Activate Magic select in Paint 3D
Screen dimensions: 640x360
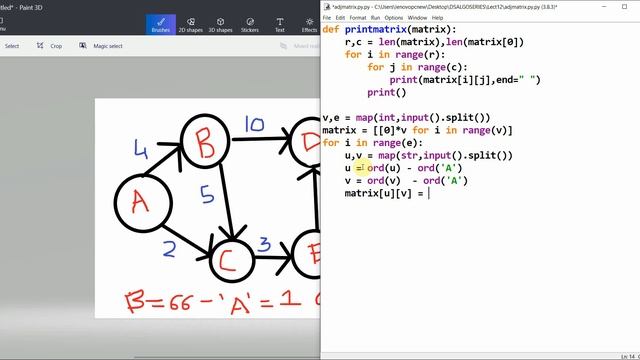(x=101, y=46)
